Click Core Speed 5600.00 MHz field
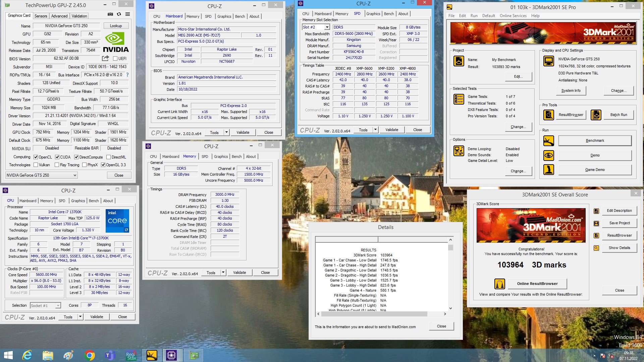This screenshot has height=362, width=644. (46, 275)
